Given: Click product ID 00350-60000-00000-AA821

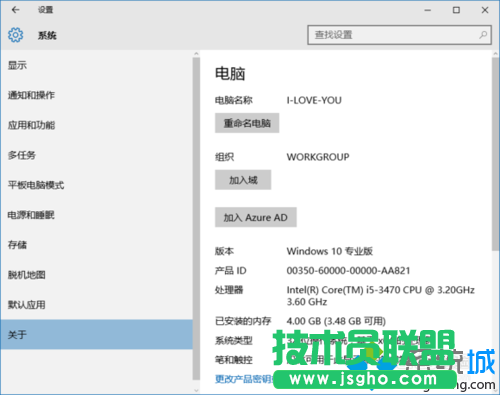Looking at the screenshot, I should click(348, 270).
